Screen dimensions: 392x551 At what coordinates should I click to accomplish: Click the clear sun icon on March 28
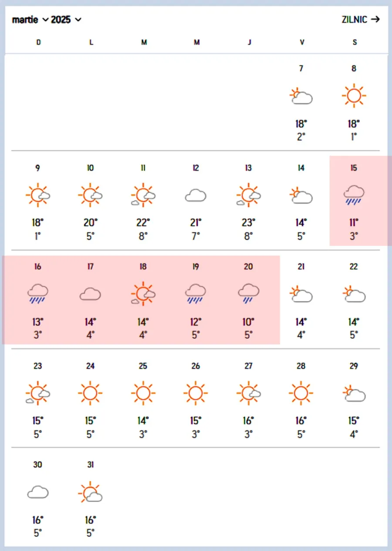pyautogui.click(x=301, y=392)
